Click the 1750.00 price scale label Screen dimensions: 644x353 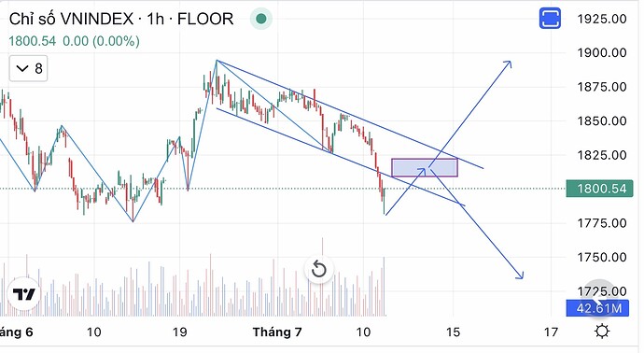tap(602, 257)
